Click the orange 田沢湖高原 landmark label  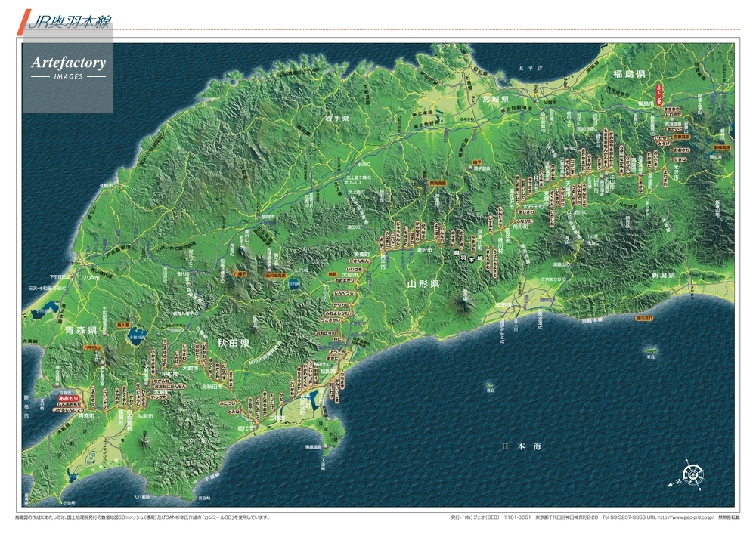(274, 276)
